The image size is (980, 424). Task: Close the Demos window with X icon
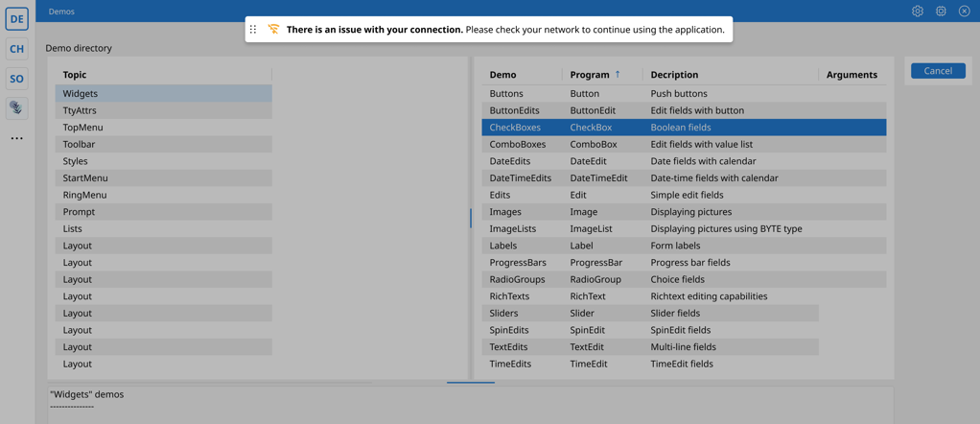[964, 12]
